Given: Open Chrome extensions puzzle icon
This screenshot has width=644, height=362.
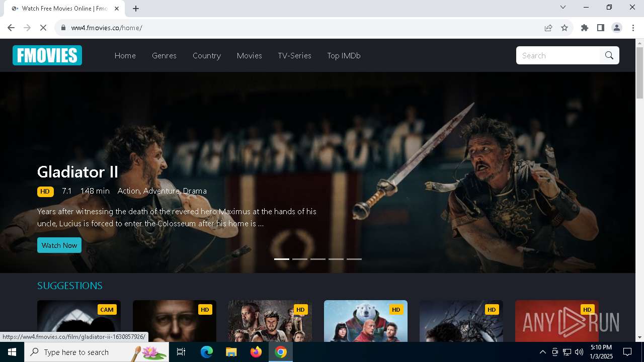Looking at the screenshot, I should click(x=585, y=28).
